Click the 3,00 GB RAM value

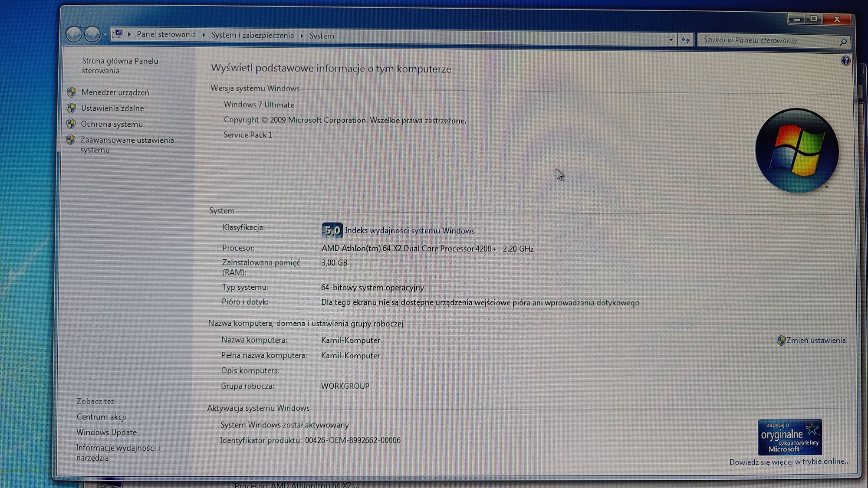334,263
